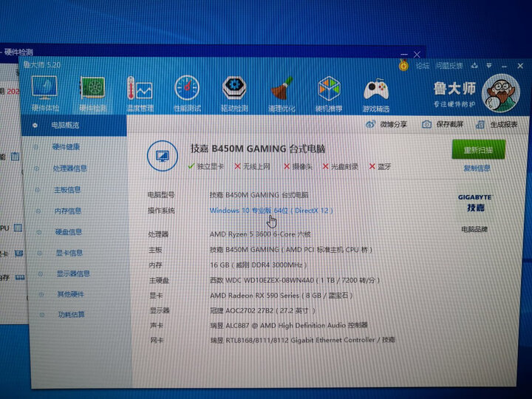Select 主板信息 in sidebar
This screenshot has height=399, width=532.
pyautogui.click(x=67, y=190)
